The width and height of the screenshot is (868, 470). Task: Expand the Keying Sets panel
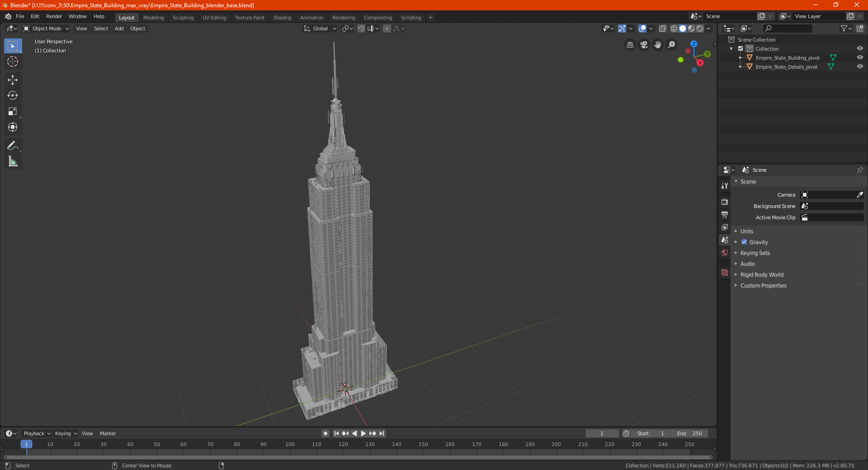click(x=755, y=253)
